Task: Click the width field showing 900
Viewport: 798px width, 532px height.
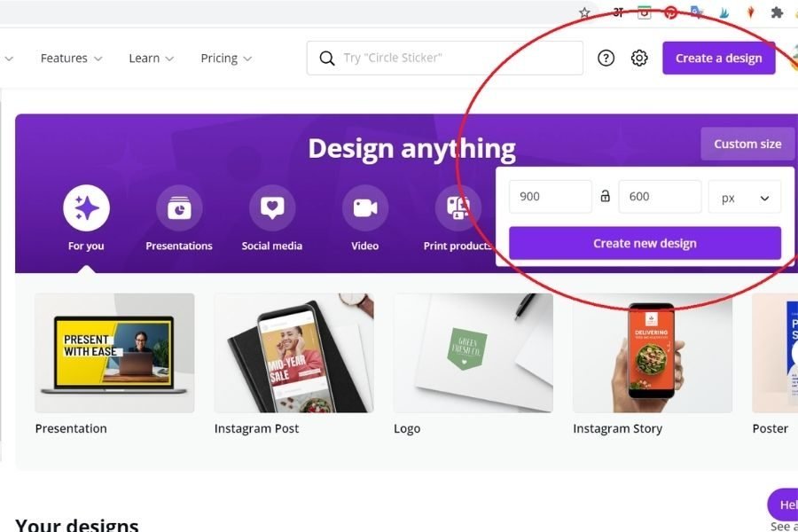Action: point(550,197)
